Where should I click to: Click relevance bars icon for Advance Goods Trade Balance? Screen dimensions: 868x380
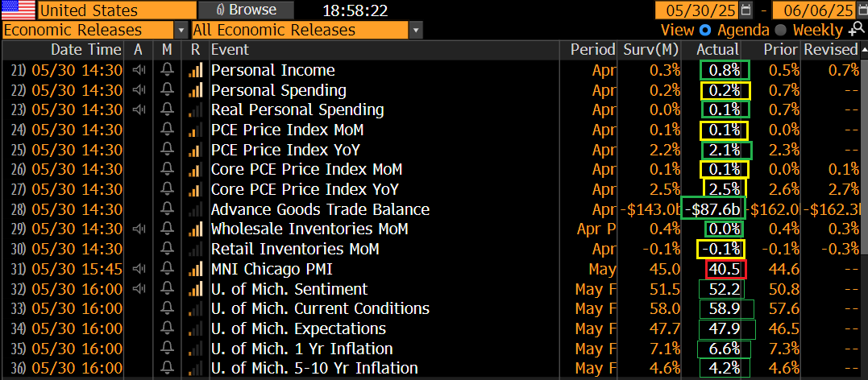pos(195,209)
